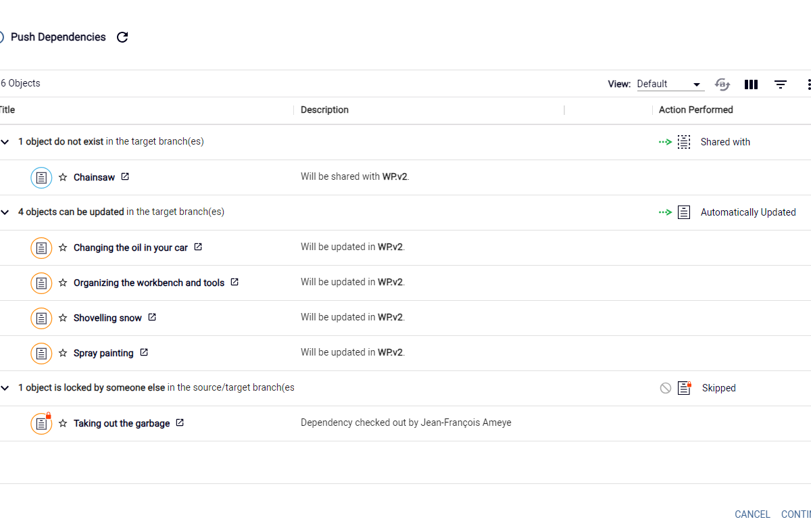
Task: Click the 'Organizing the workbench and tools' document icon
Action: point(41,283)
